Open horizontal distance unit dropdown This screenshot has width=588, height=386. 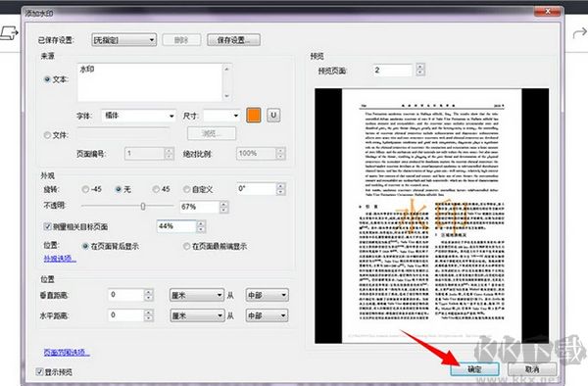point(197,315)
